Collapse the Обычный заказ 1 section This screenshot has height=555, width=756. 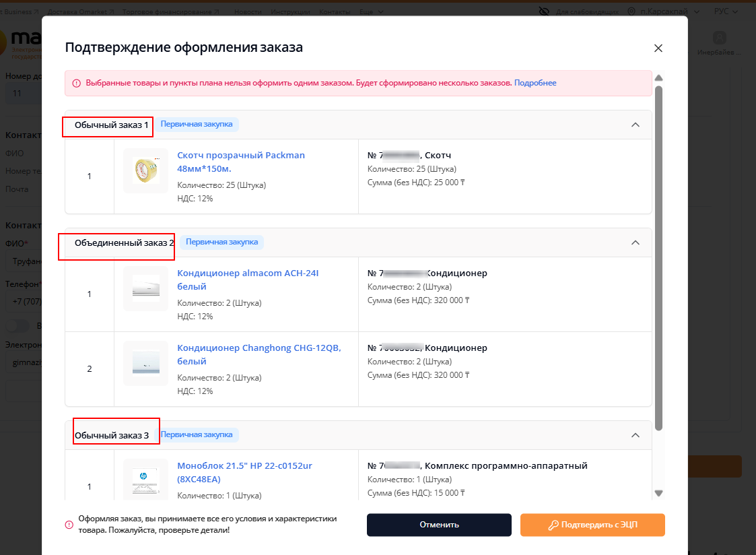635,125
